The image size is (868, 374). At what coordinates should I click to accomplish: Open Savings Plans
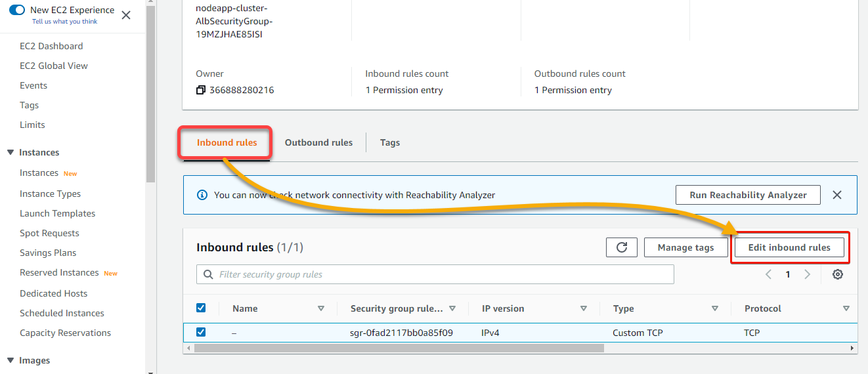click(x=48, y=253)
